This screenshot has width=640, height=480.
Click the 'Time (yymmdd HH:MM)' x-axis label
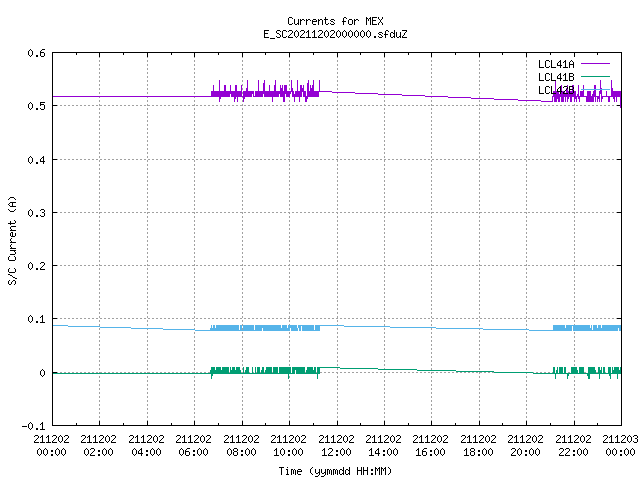(x=335, y=471)
